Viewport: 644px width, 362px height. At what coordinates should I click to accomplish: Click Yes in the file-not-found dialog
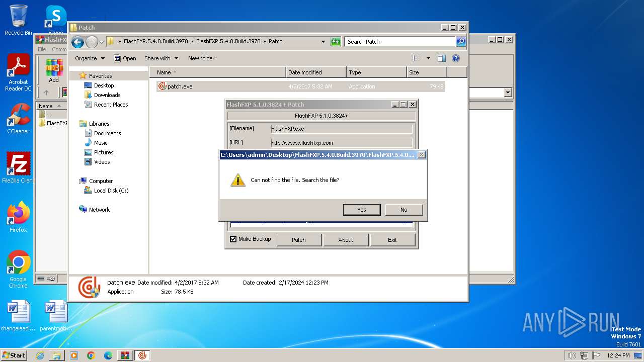(362, 210)
